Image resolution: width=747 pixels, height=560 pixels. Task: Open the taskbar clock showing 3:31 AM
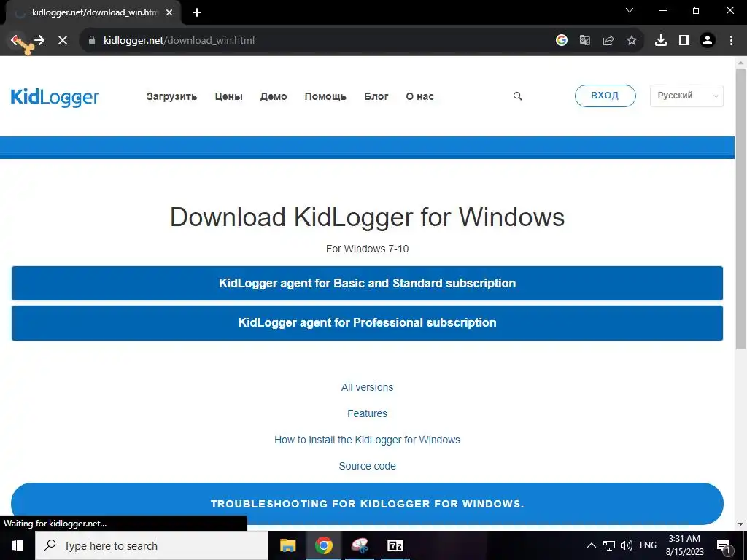point(684,545)
